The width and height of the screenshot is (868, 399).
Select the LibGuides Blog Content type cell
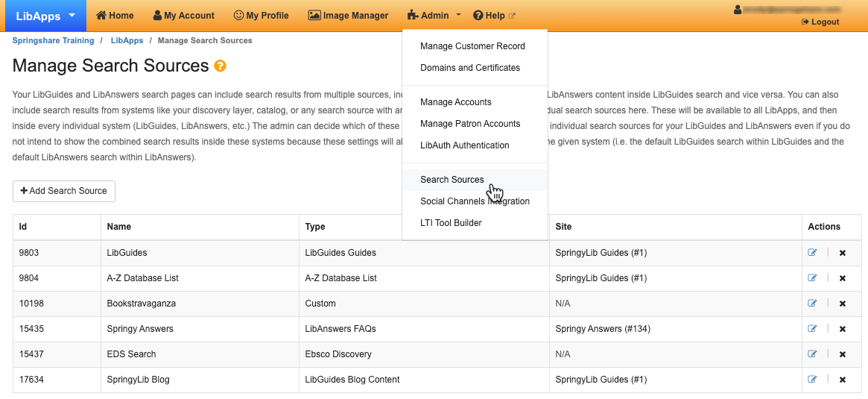[x=424, y=380]
